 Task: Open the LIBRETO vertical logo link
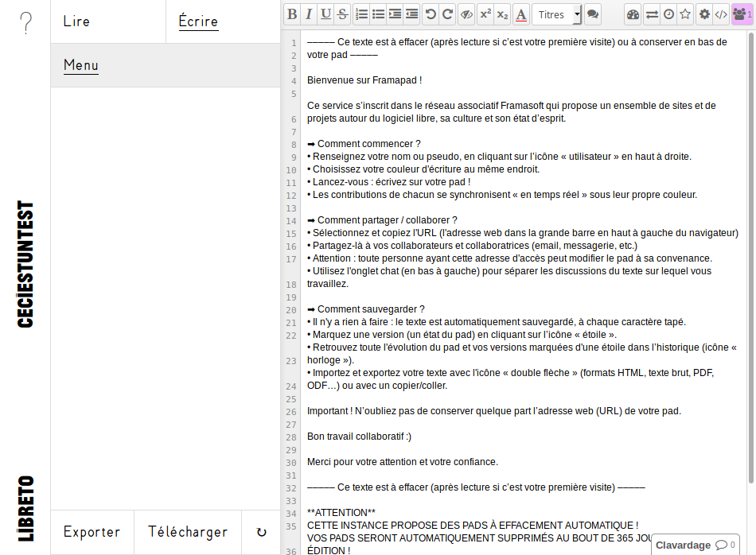pyautogui.click(x=25, y=508)
